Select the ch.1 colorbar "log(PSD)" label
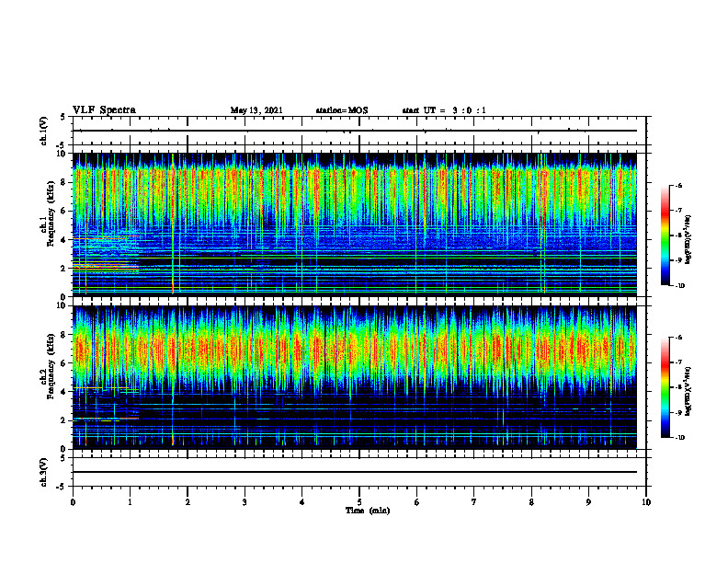The image size is (728, 563). (x=688, y=239)
